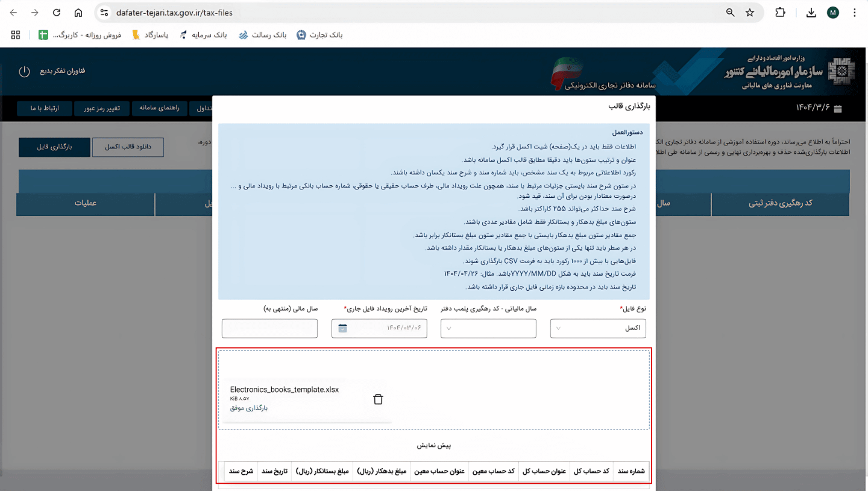Click the تاریخ سند column header

coord(275,471)
